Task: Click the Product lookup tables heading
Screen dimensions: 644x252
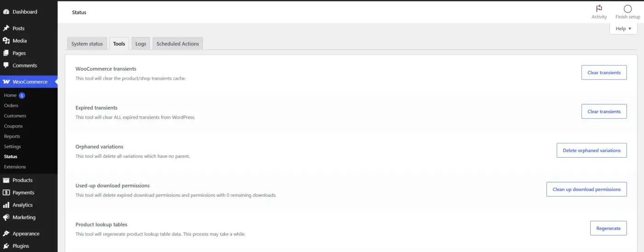Action: pos(101,224)
